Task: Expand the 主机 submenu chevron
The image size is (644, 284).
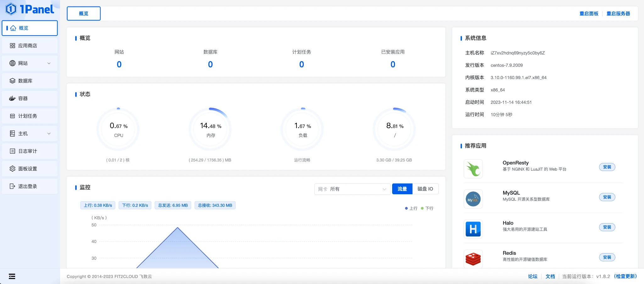Action: 49,134
